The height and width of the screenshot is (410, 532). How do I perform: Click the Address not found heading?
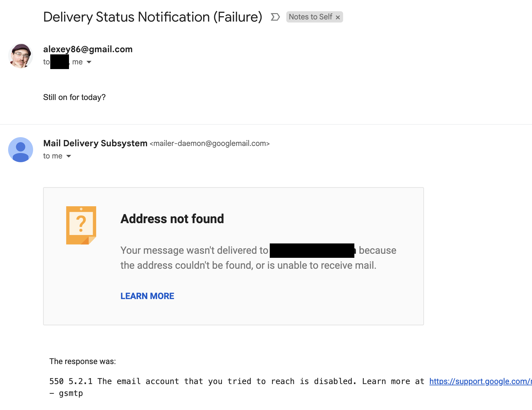tap(172, 219)
